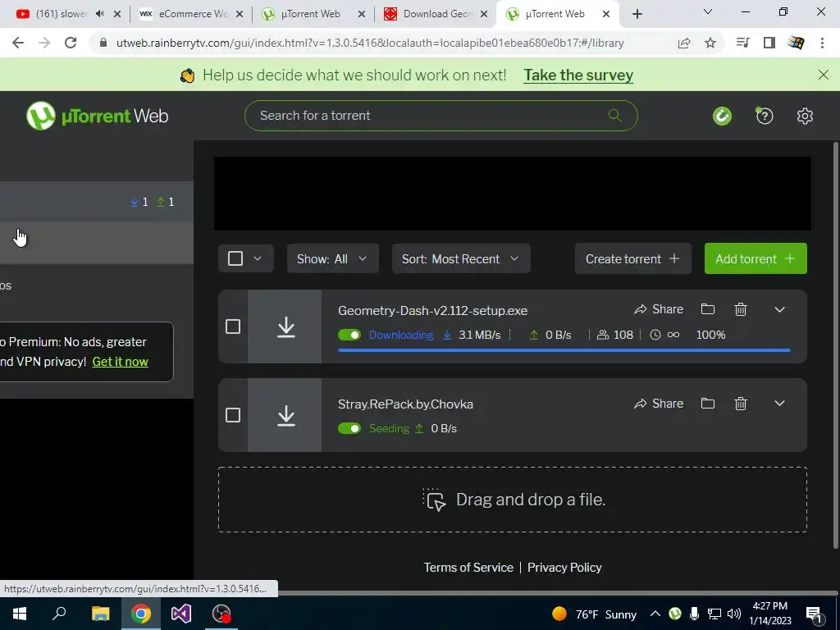This screenshot has width=840, height=630.
Task: Open Windows Start menu
Action: pyautogui.click(x=20, y=614)
